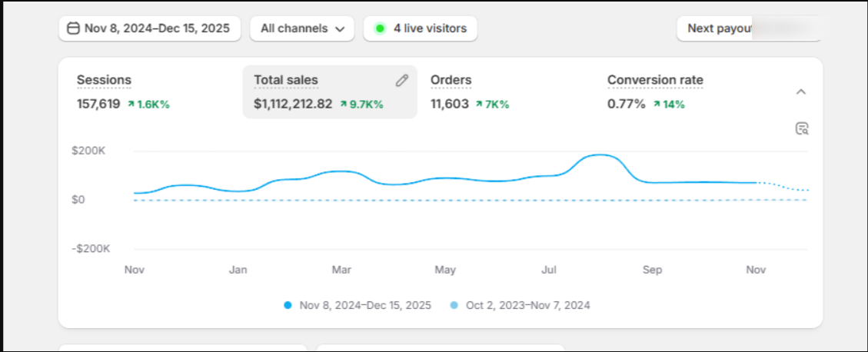Open the Next payout button
The width and height of the screenshot is (868, 352).
click(749, 28)
